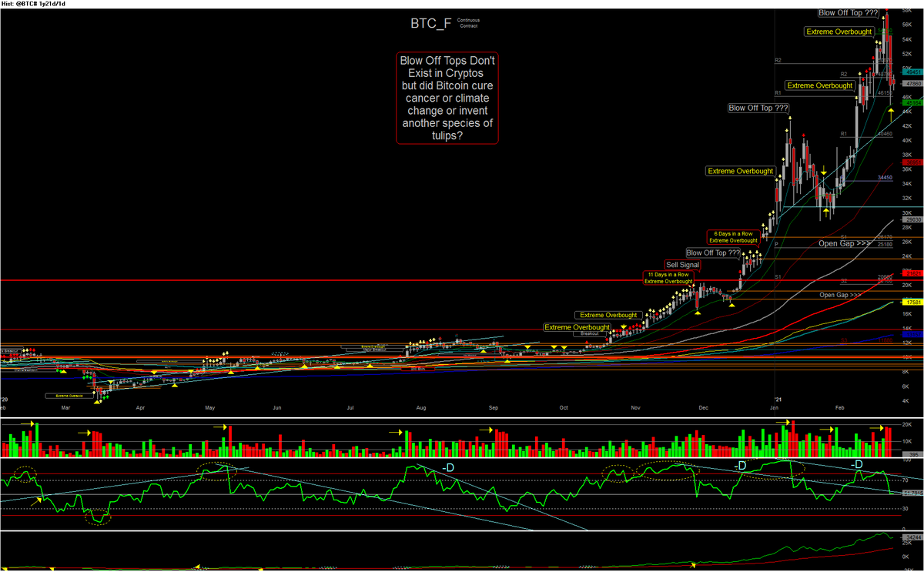Click the Nov label on time axis
This screenshot has height=572, width=924.
635,406
